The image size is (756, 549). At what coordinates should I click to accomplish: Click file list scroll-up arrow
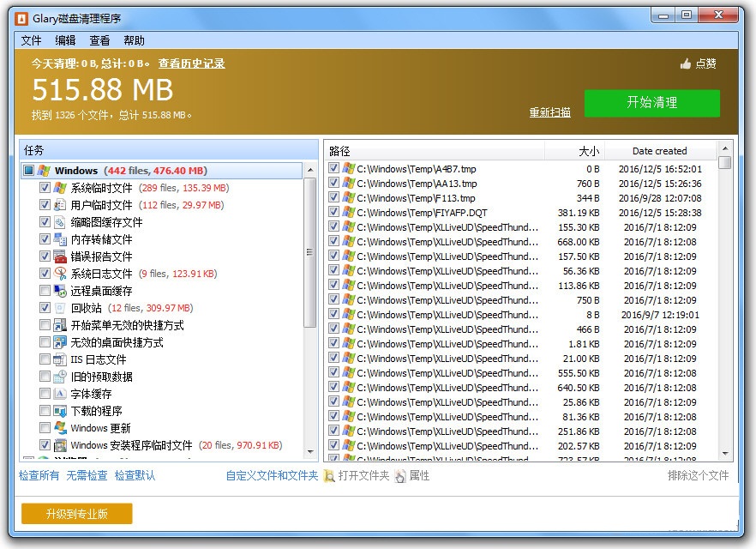coord(724,148)
